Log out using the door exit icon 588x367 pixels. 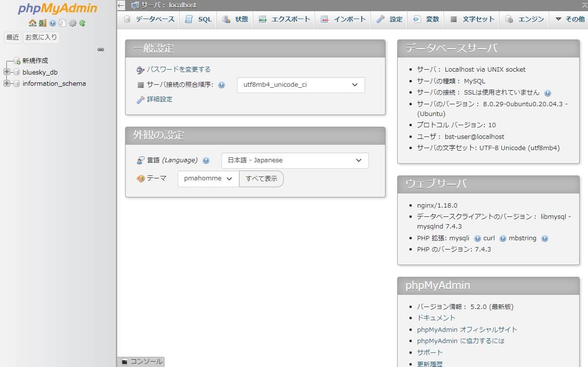pyautogui.click(x=42, y=23)
